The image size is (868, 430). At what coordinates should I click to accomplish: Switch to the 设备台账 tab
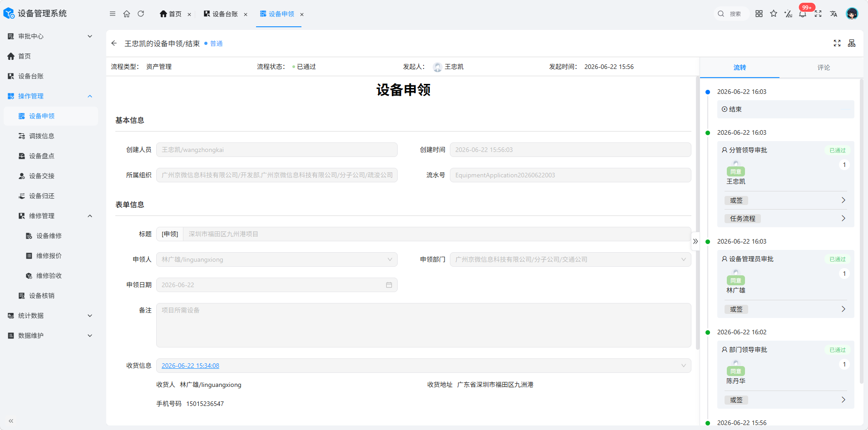(221, 14)
